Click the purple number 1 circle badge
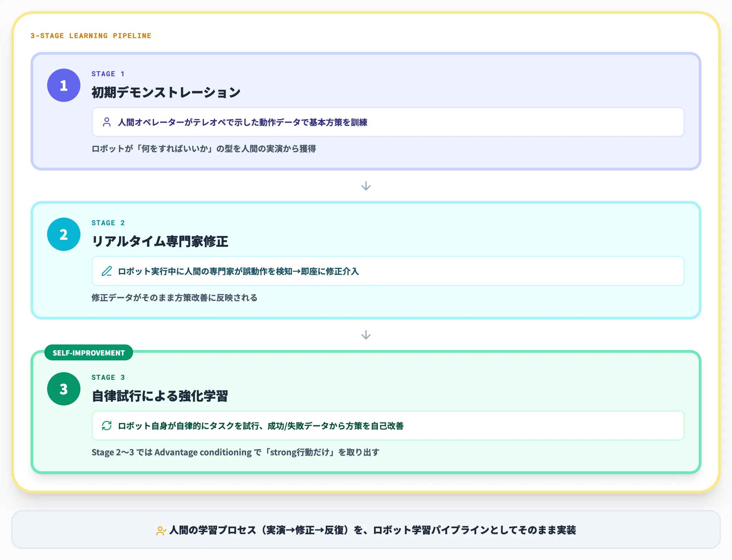This screenshot has width=732, height=560. (x=64, y=85)
